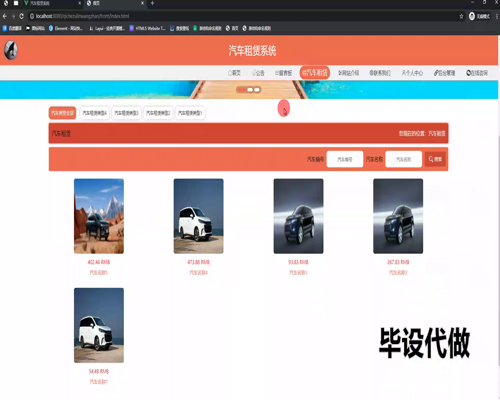
Task: Click the round site logo avatar
Action: (11, 50)
